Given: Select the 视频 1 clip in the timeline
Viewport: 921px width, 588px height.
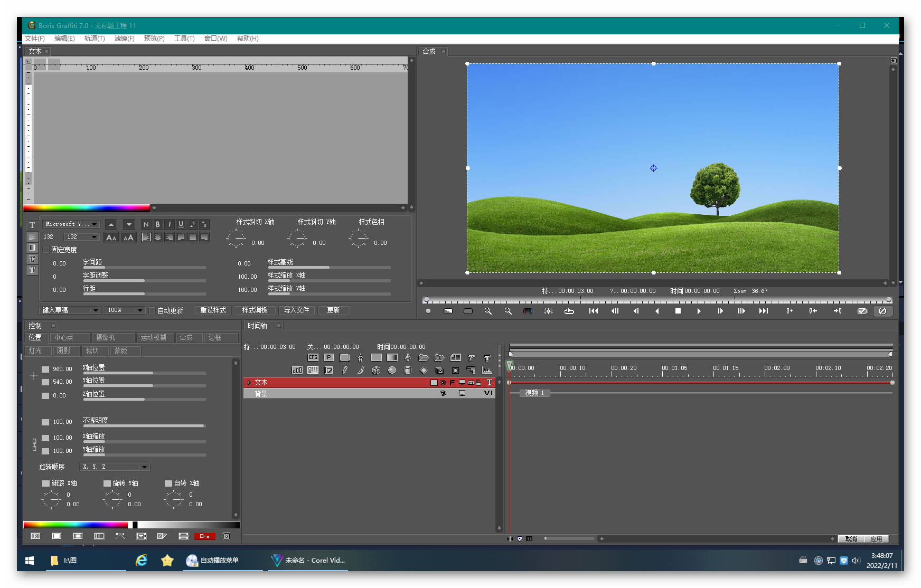Looking at the screenshot, I should coord(534,393).
